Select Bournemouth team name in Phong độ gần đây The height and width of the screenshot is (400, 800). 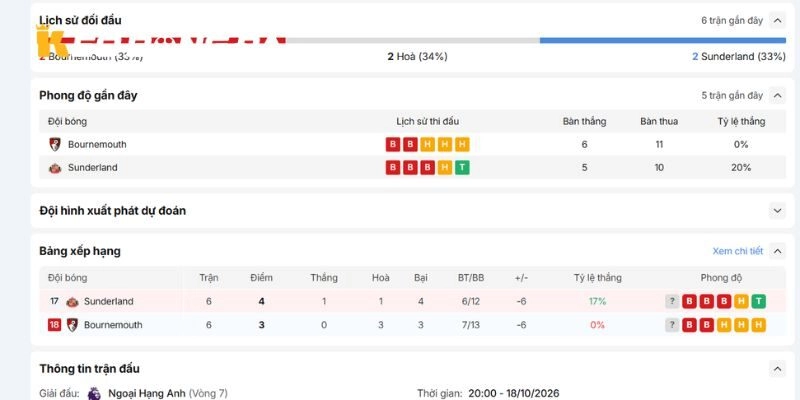(x=97, y=144)
